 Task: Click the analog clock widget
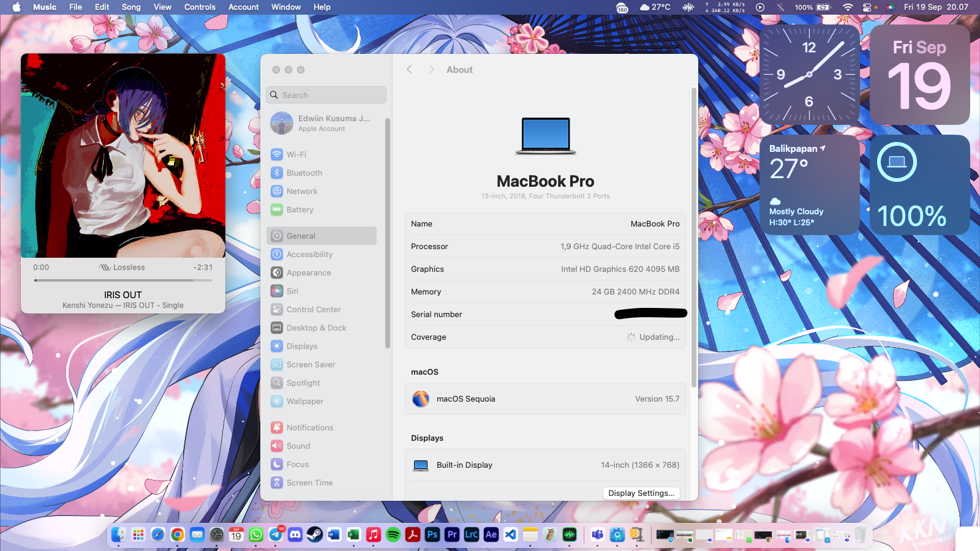pos(809,75)
